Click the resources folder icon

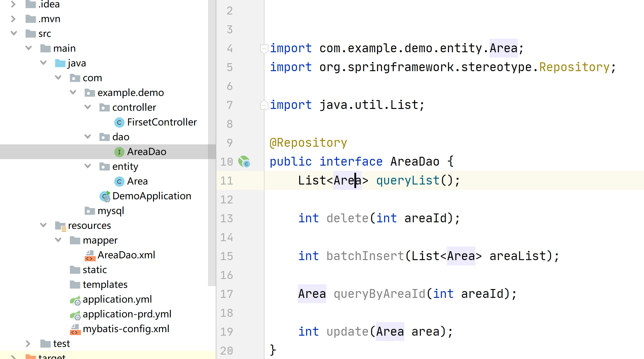pyautogui.click(x=60, y=226)
